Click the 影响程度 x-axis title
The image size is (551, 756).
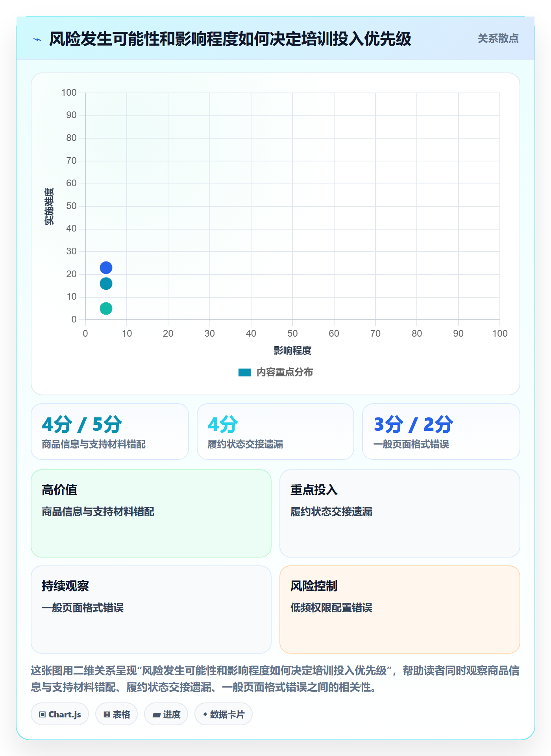tap(292, 350)
